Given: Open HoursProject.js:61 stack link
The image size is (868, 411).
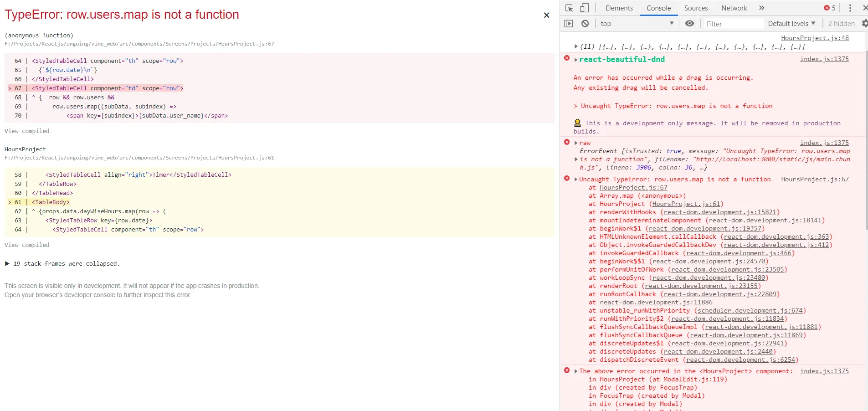Looking at the screenshot, I should (x=686, y=204).
